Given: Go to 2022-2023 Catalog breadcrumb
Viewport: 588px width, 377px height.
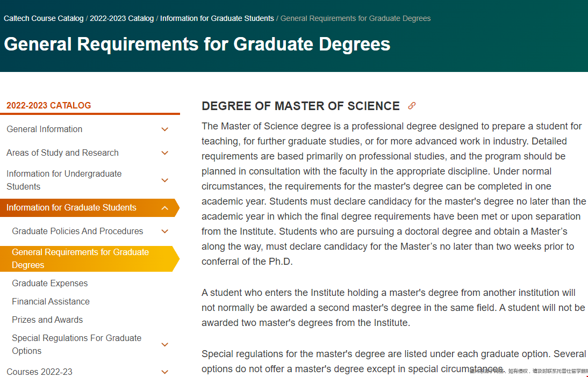Looking at the screenshot, I should pyautogui.click(x=122, y=18).
